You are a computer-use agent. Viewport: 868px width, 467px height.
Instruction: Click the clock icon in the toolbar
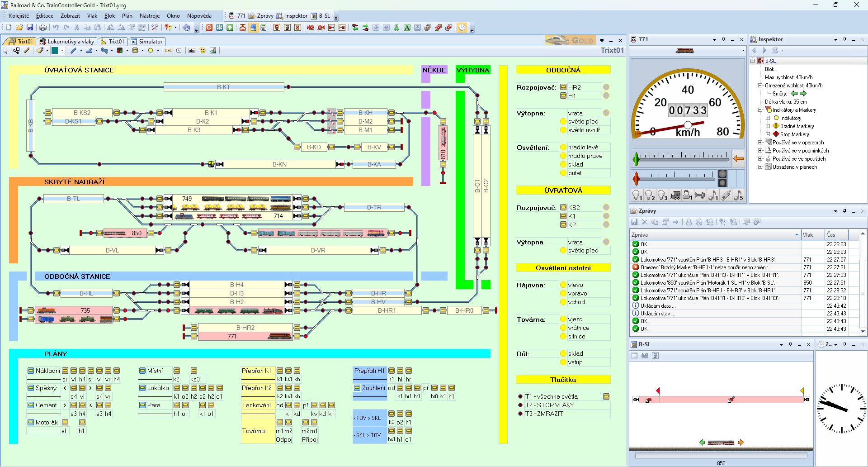coord(462,28)
